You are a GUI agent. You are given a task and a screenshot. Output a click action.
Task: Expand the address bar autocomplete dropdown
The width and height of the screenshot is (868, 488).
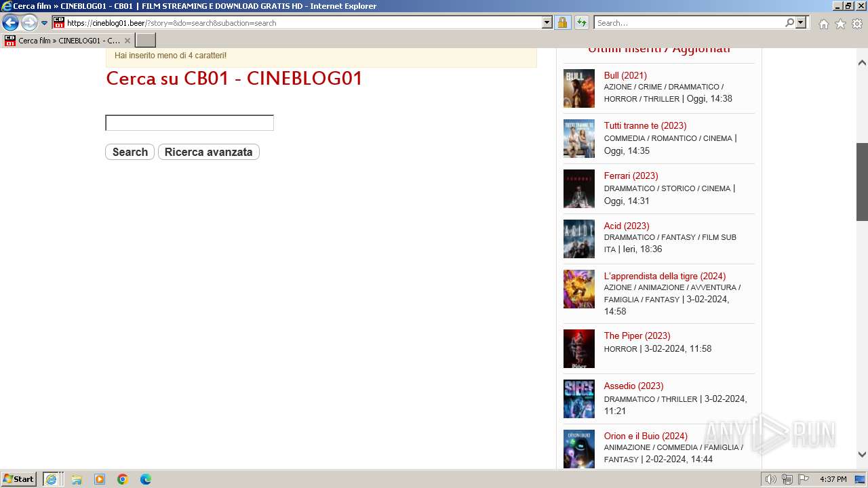point(547,22)
